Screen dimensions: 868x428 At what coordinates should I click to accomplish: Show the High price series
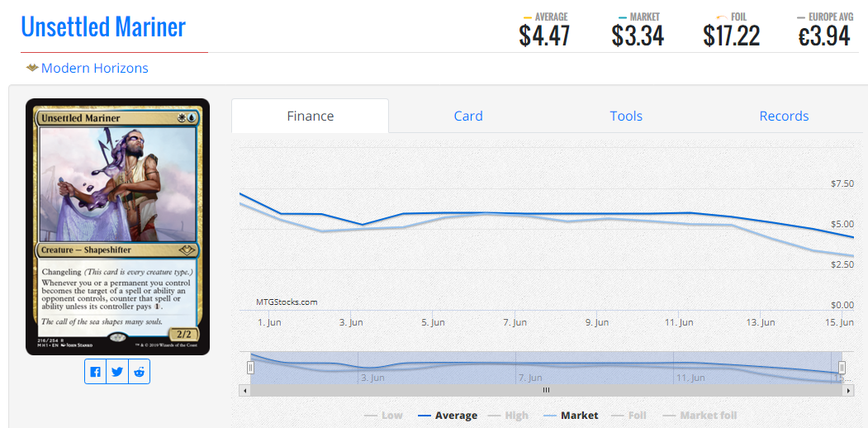(508, 416)
